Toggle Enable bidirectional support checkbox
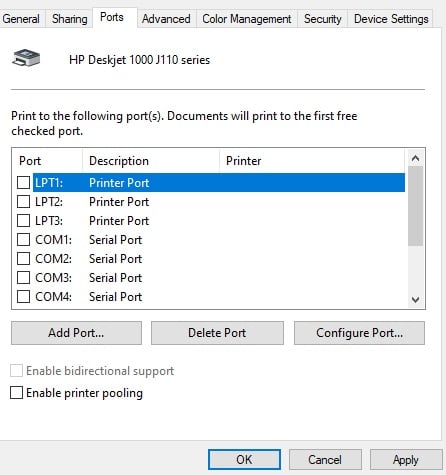The width and height of the screenshot is (446, 475). pos(16,371)
